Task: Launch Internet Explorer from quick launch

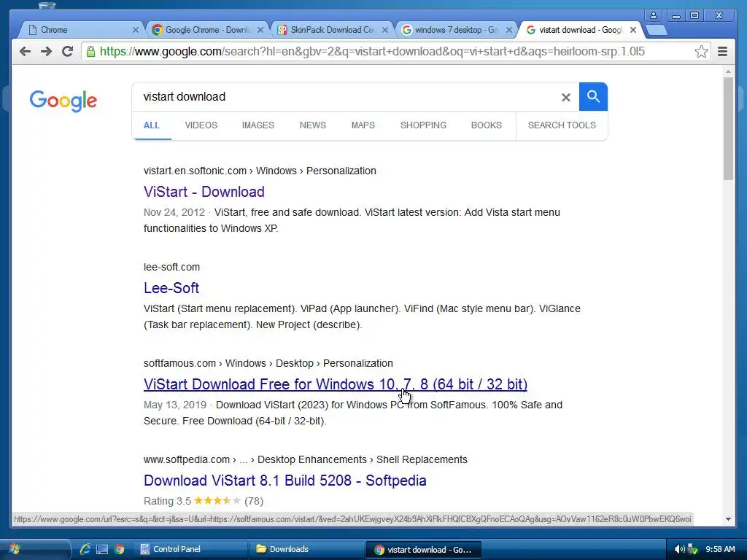Action: click(x=85, y=549)
